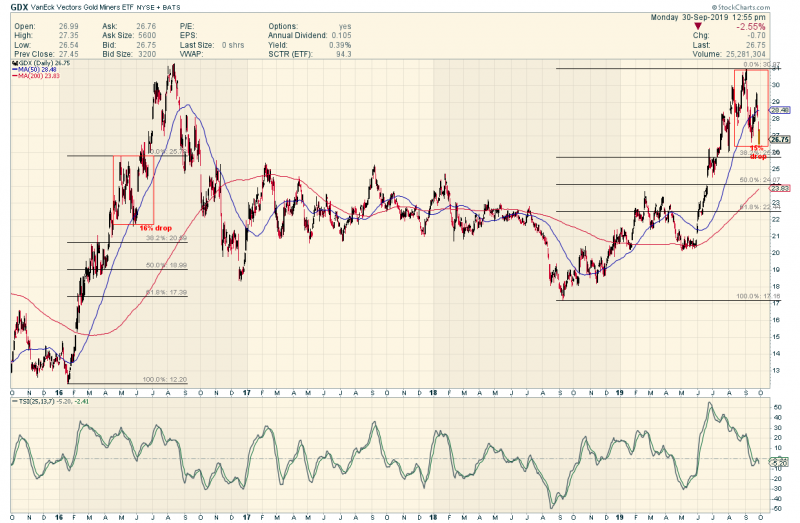Screen dimensions: 800x523
Task: Click the blue 28.48 price tag on axis
Action: (780, 110)
